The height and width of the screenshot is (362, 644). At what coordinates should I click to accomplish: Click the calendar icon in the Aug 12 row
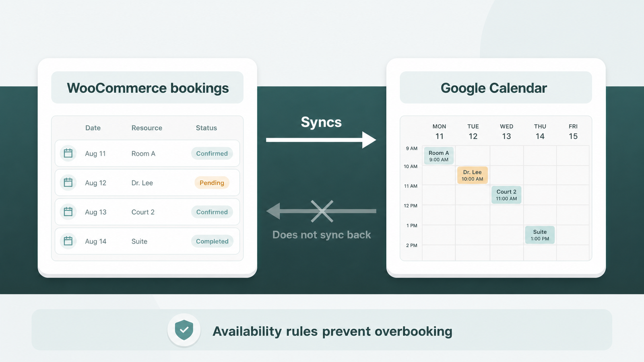click(68, 183)
